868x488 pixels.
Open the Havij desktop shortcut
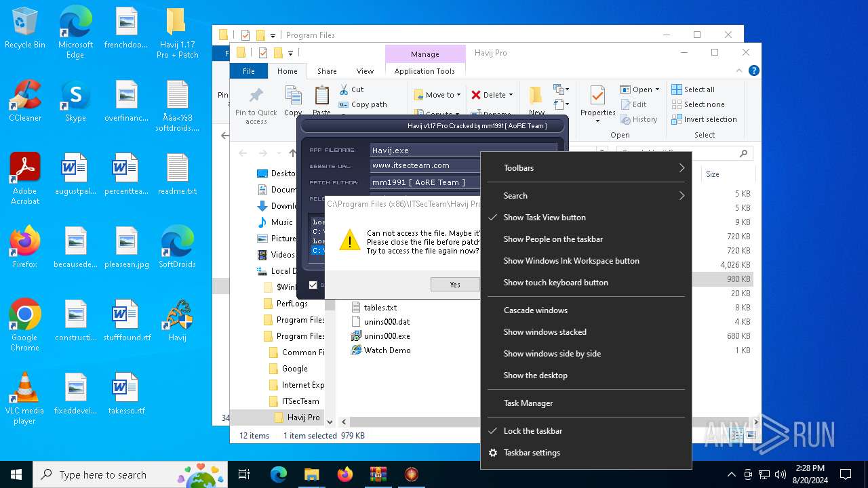pos(177,321)
